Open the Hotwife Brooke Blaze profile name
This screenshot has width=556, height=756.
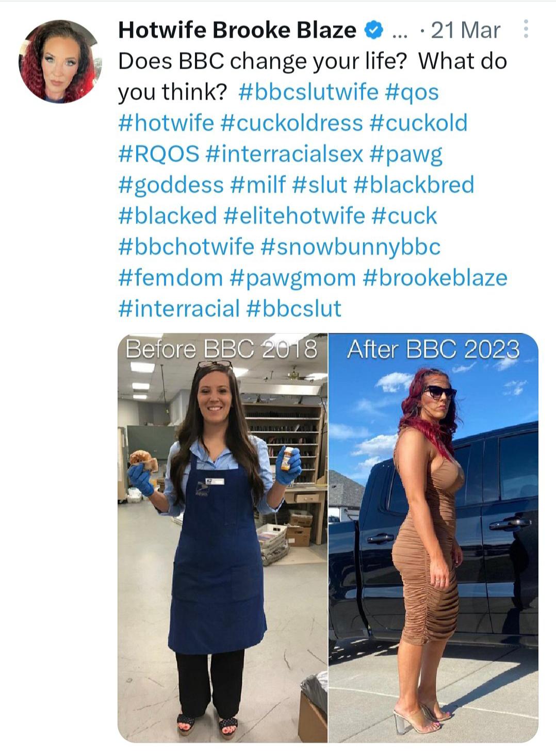(x=237, y=30)
